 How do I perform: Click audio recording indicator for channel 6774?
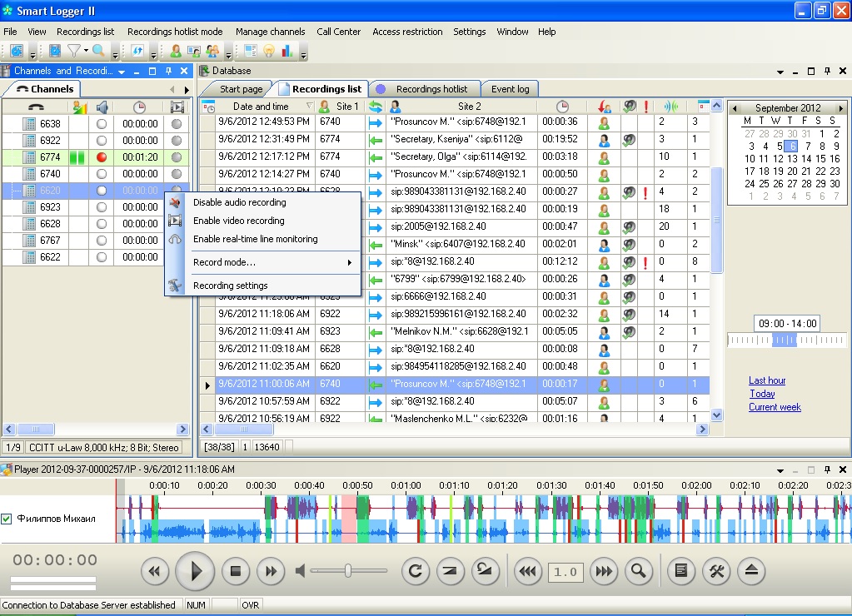(x=102, y=157)
